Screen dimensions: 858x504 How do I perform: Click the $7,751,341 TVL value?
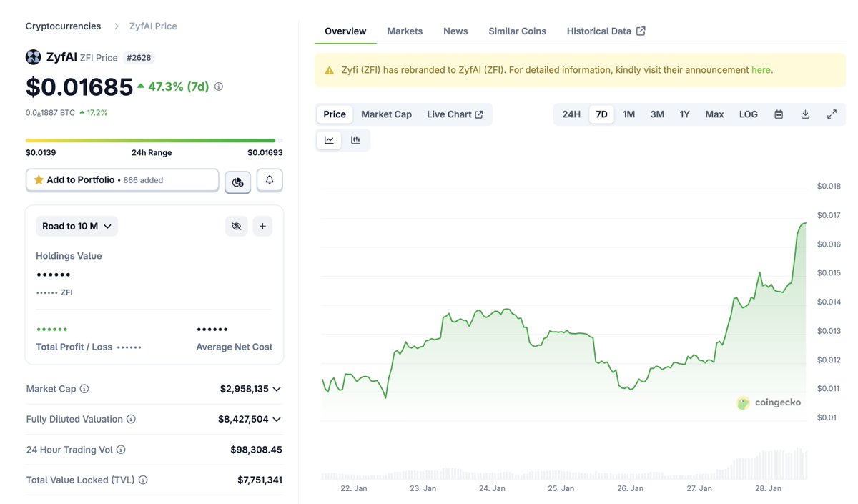click(x=260, y=480)
